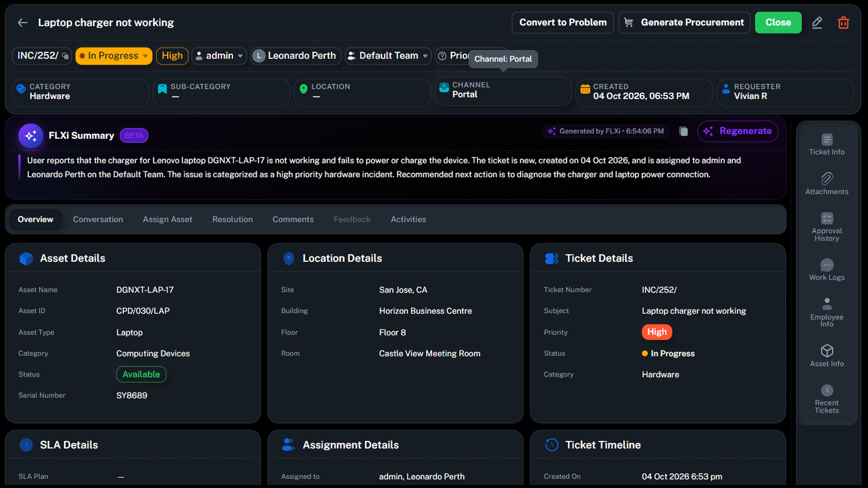Image resolution: width=868 pixels, height=488 pixels.
Task: Open the admin assignee dropdown
Action: pos(220,56)
